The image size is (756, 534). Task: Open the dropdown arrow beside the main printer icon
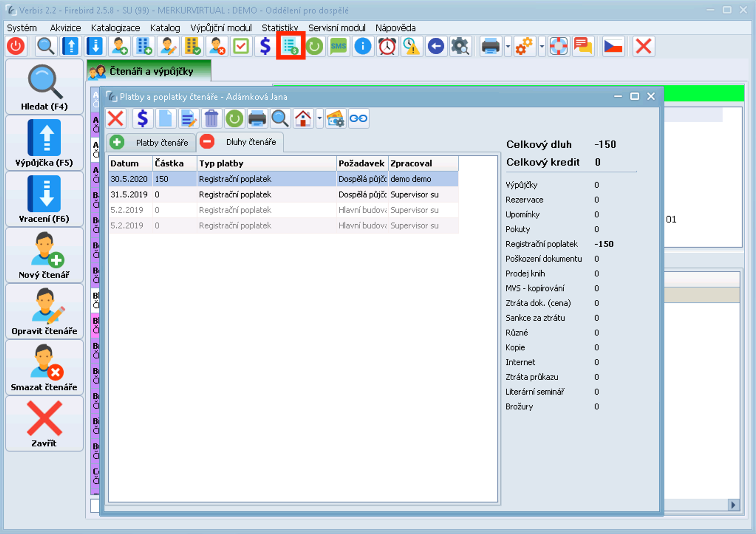point(508,47)
